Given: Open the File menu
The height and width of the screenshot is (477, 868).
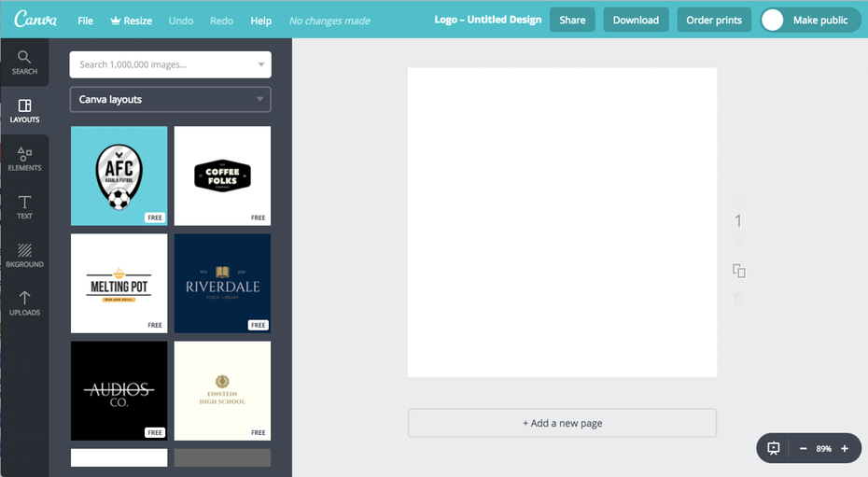Looking at the screenshot, I should click(x=85, y=21).
